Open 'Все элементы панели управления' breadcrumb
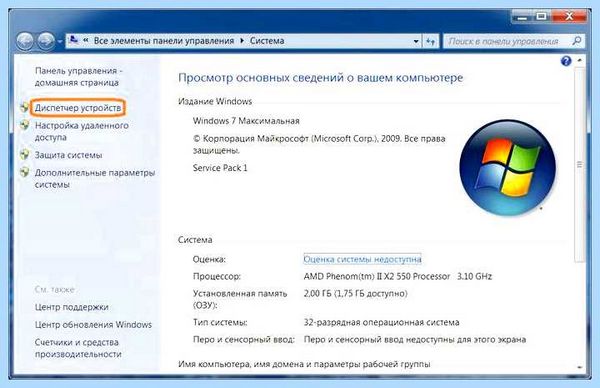The width and height of the screenshot is (600, 388). click(164, 41)
